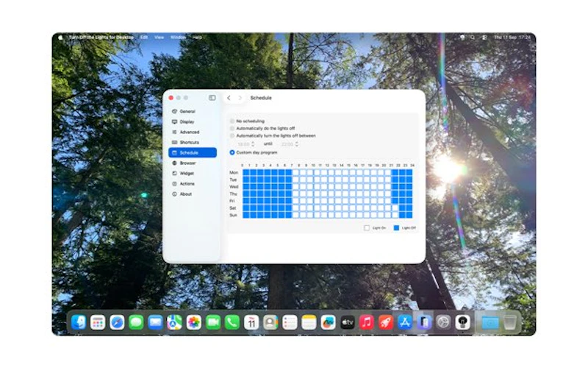Select the Custom day program option

232,152
